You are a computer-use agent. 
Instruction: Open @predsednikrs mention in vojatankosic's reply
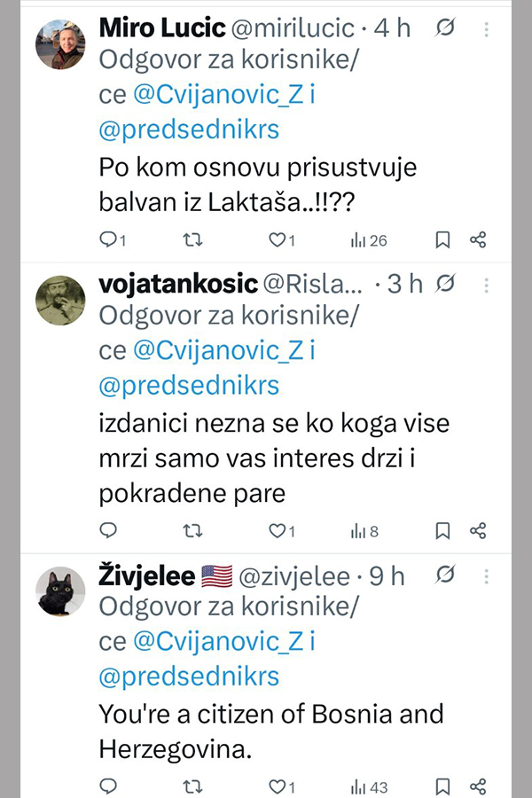tap(189, 386)
